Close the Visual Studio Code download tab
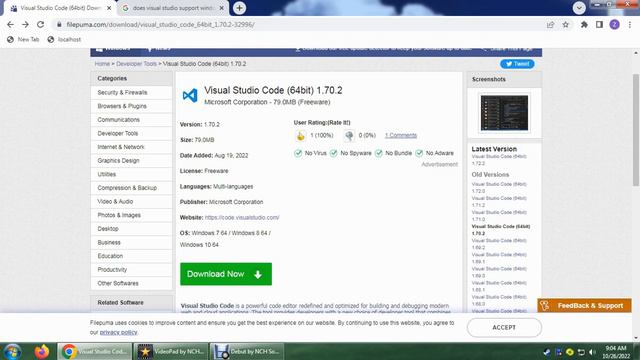The width and height of the screenshot is (640, 360). (x=109, y=8)
